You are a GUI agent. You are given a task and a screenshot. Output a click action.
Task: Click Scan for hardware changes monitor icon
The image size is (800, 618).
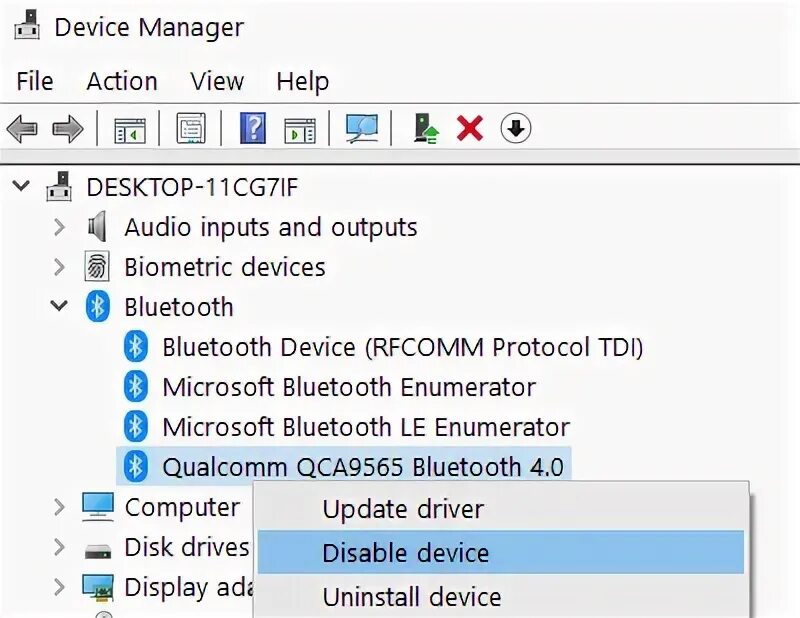point(362,129)
